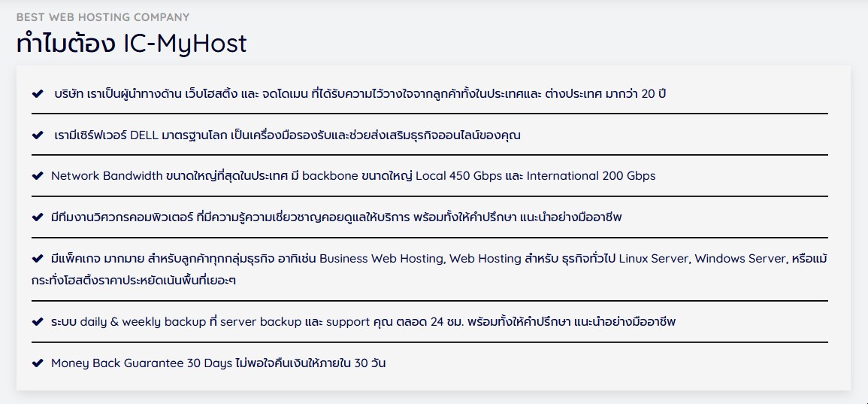Click the checkmark next to the DELL server line
The height and width of the screenshot is (404, 868).
pos(38,135)
